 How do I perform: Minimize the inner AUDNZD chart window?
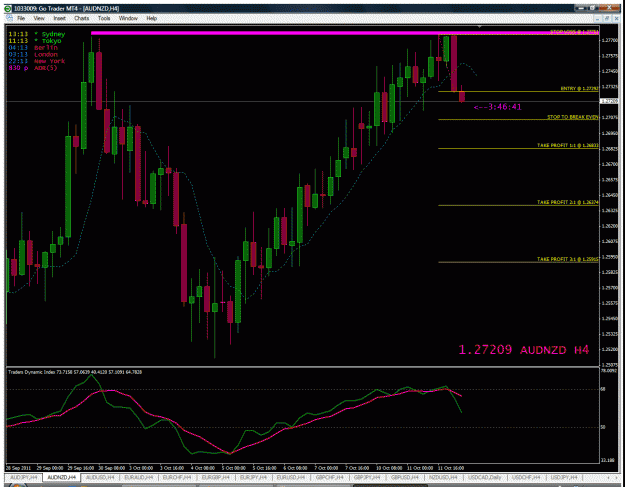pyautogui.click(x=599, y=18)
